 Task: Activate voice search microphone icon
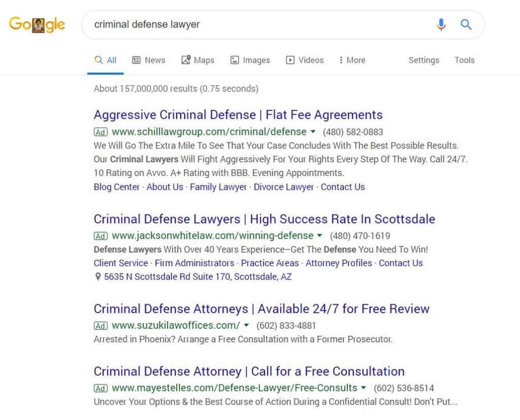click(x=441, y=24)
